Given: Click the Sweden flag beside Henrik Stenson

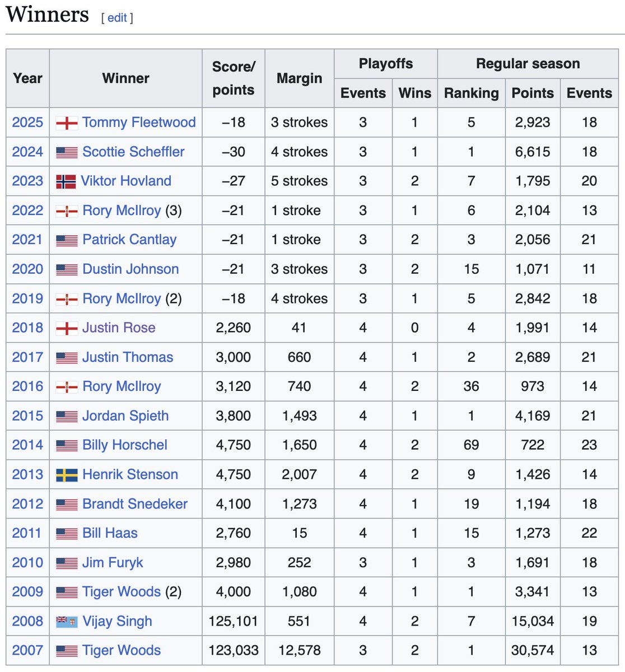Looking at the screenshot, I should tap(67, 475).
